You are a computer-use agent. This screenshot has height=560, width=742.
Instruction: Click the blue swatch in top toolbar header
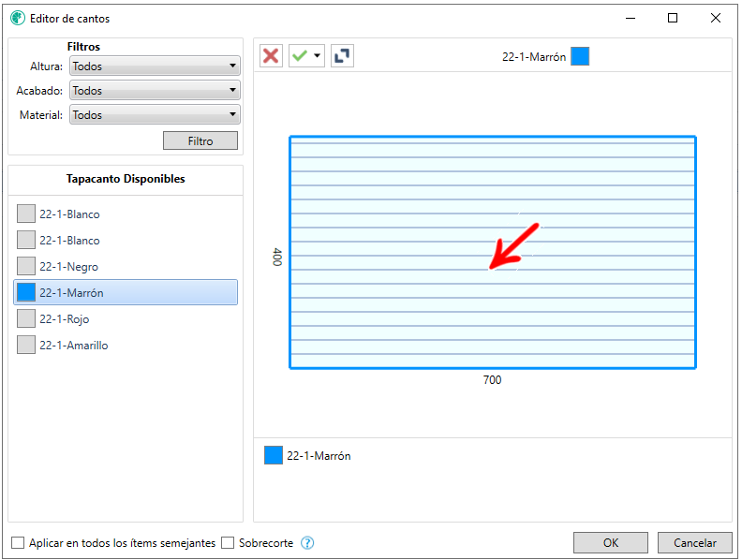580,56
